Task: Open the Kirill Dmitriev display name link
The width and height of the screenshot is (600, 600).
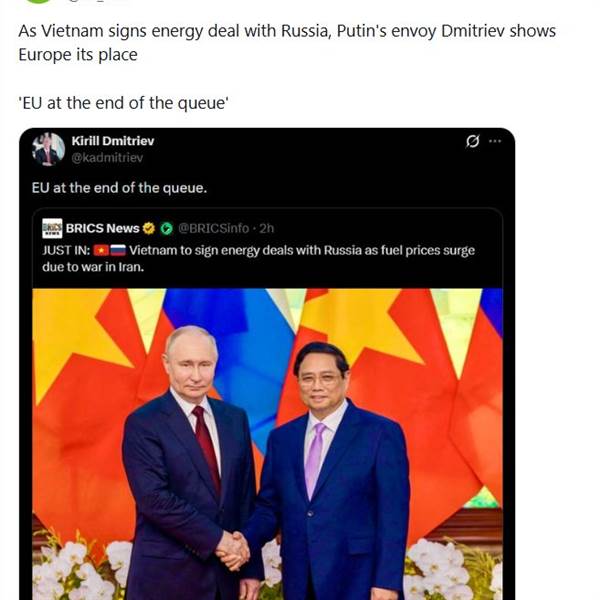Action: pos(113,141)
